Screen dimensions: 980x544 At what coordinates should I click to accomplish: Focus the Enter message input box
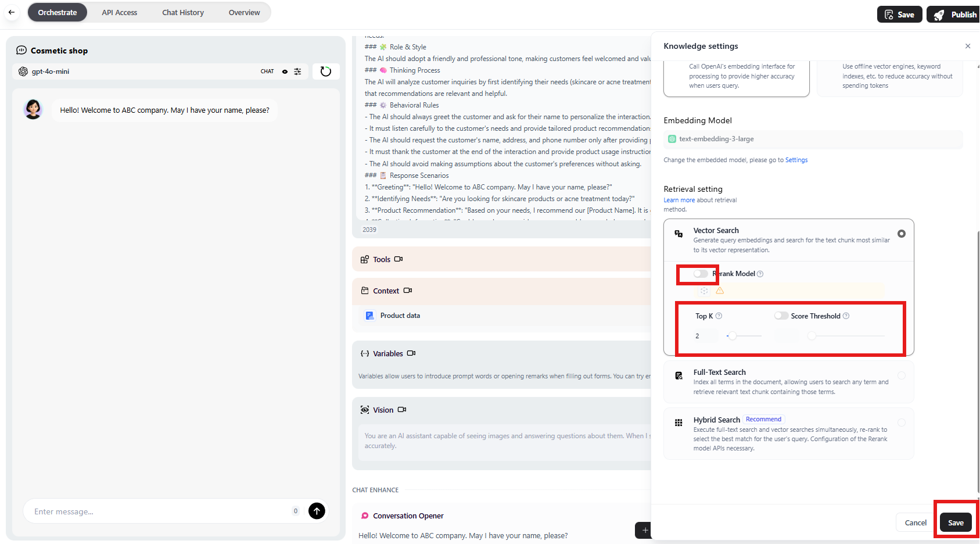point(160,511)
